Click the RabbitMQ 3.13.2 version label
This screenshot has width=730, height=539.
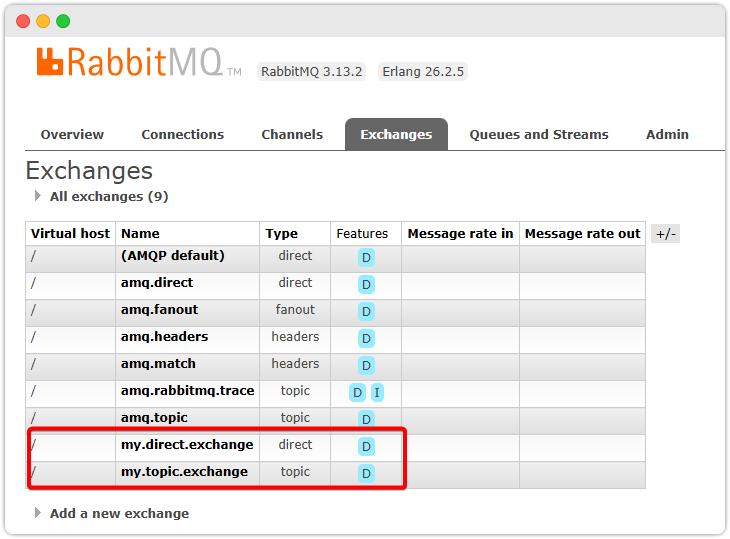pyautogui.click(x=311, y=72)
